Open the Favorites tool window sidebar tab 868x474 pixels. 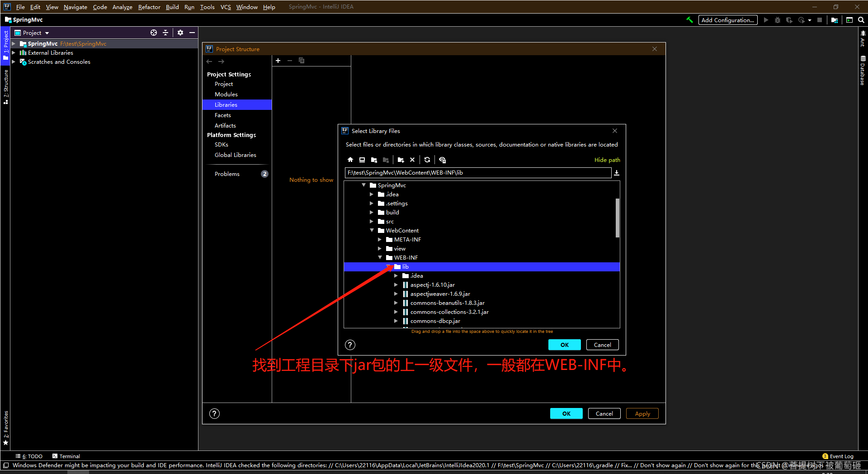click(5, 427)
